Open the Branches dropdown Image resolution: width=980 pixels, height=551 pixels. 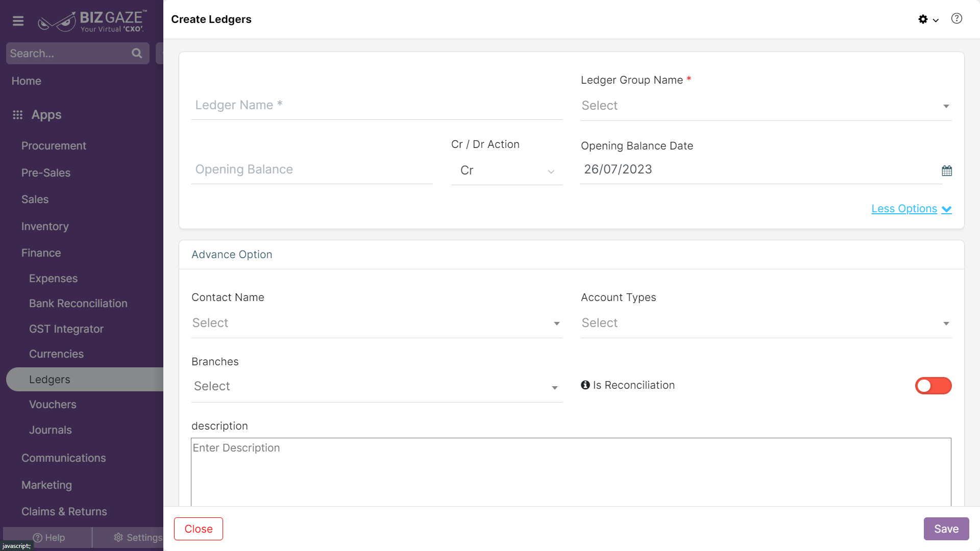(377, 387)
